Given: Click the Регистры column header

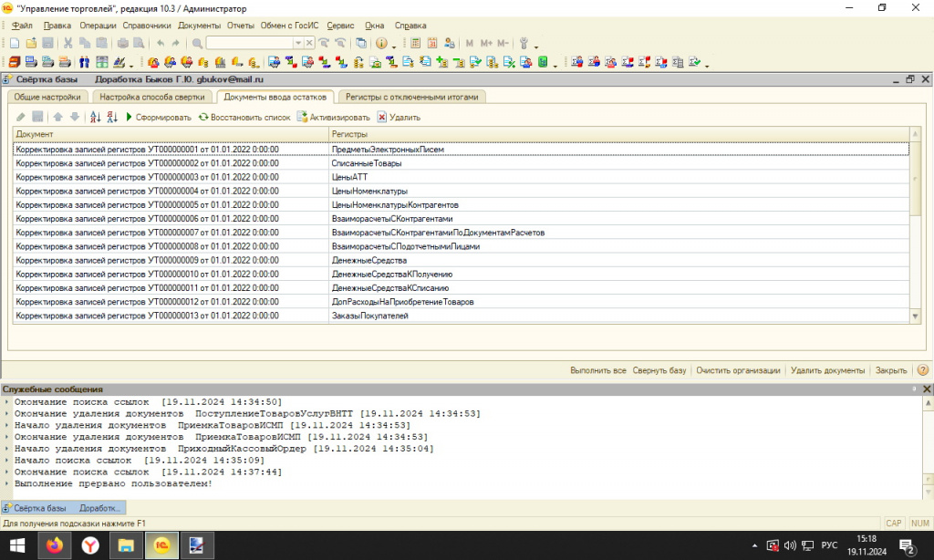Looking at the screenshot, I should tap(619, 134).
